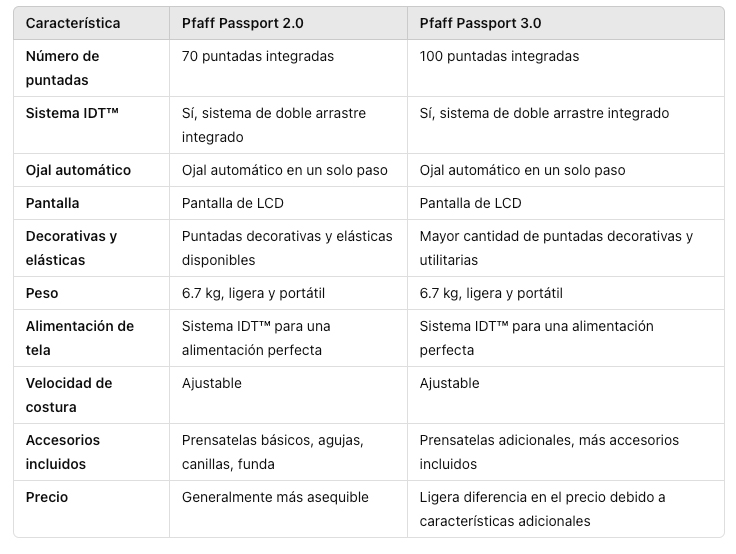
Task: Click "Ajustable" cell in Passport 3.0 column
Action: pyautogui.click(x=449, y=383)
